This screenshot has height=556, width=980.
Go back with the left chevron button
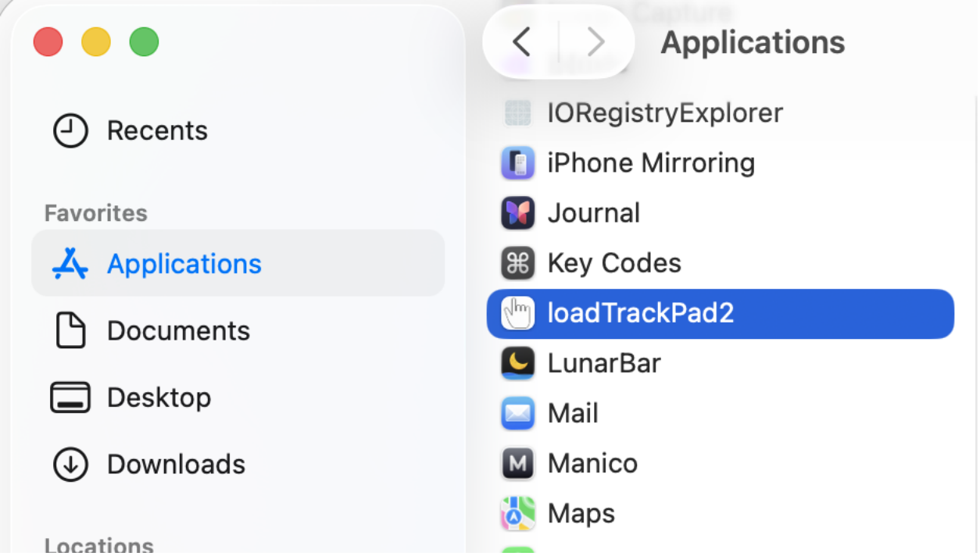[x=521, y=42]
